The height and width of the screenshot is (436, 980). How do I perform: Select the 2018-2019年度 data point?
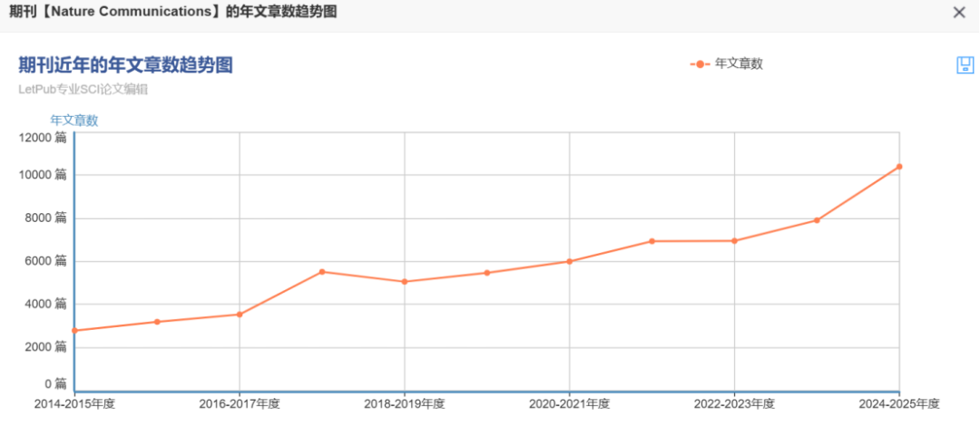[405, 282]
